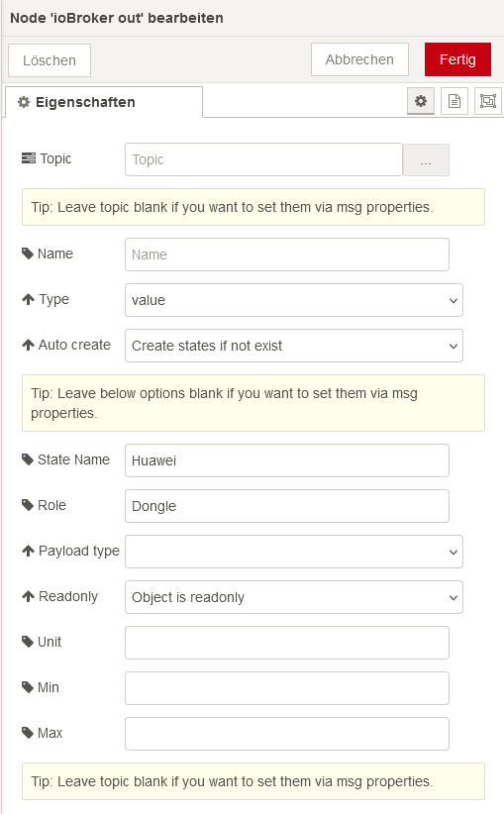Image resolution: width=504 pixels, height=814 pixels.
Task: Click State Name field containing Huawei
Action: coord(287,460)
